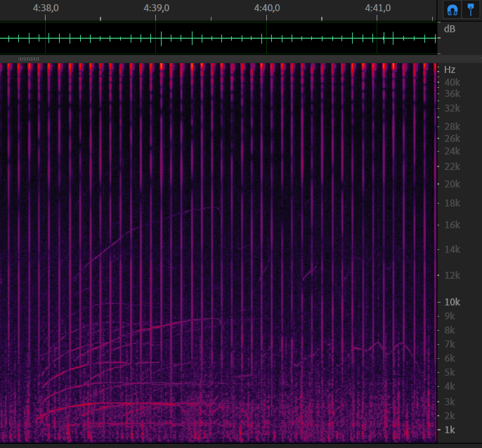Grab the dotted divider handle above spectrogram
The height and width of the screenshot is (448, 482).
[29, 58]
